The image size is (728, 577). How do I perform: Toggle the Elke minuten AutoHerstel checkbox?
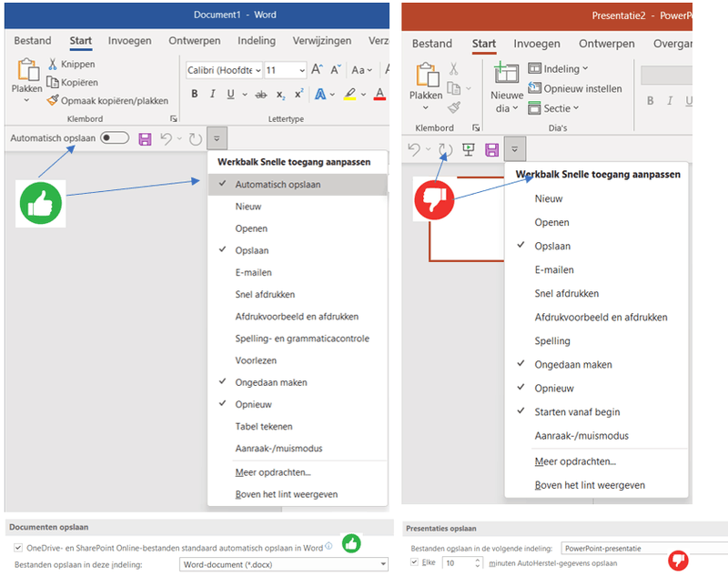pos(414,562)
